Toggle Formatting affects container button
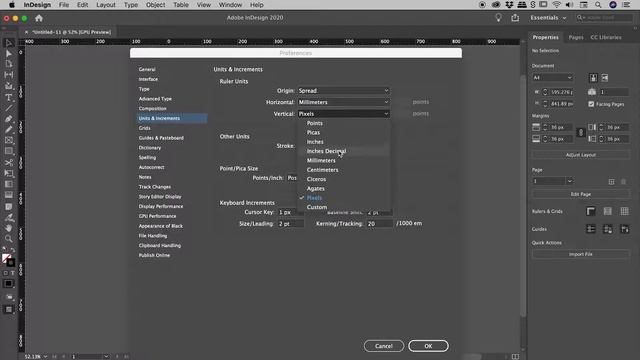 point(6,273)
